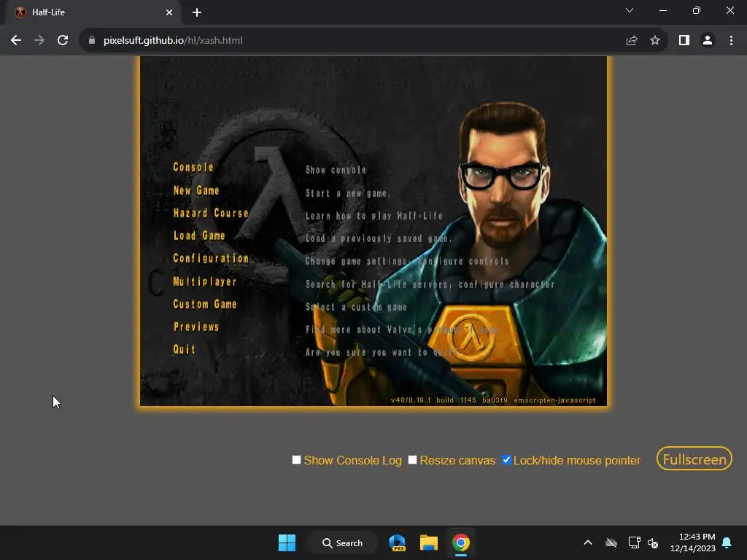Open Console menu item
Image resolution: width=747 pixels, height=560 pixels.
click(193, 167)
